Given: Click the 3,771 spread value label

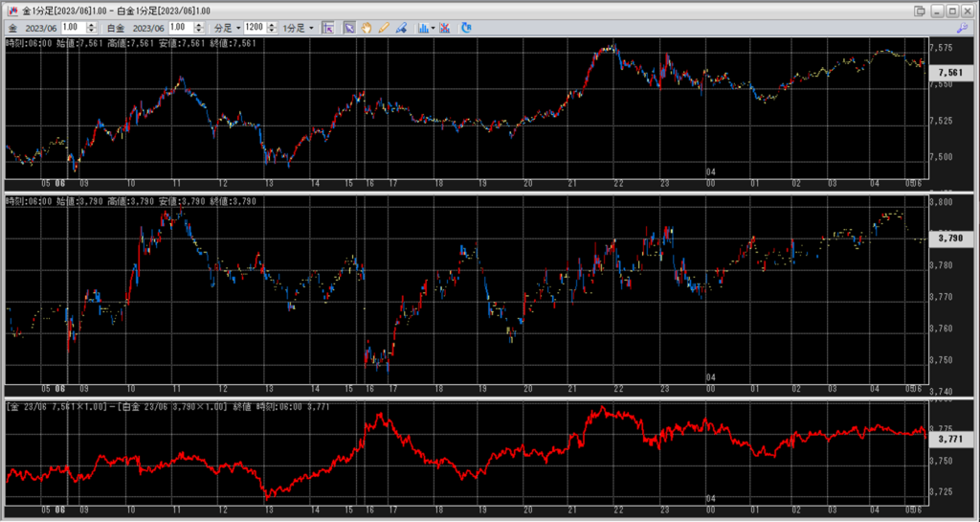Looking at the screenshot, I should pyautogui.click(x=950, y=439).
